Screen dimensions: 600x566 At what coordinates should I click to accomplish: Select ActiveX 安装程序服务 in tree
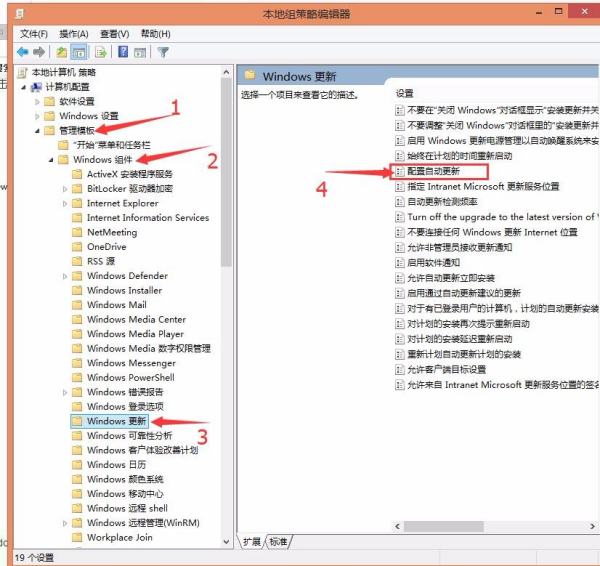(130, 175)
